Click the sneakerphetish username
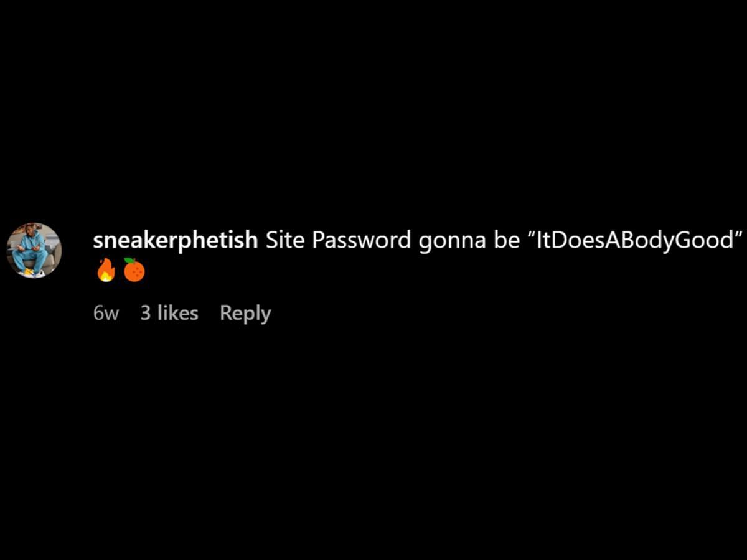The image size is (747, 560). tap(176, 240)
